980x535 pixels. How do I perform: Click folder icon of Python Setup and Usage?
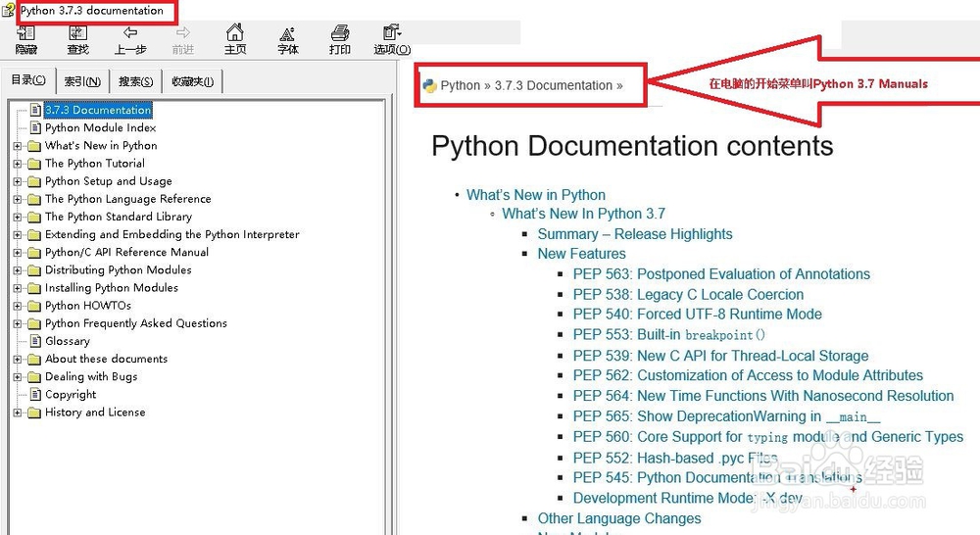34,182
